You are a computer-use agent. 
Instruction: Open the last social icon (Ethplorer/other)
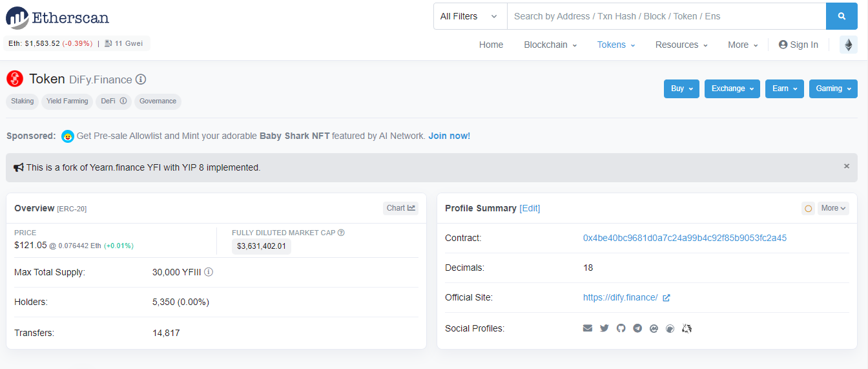687,328
